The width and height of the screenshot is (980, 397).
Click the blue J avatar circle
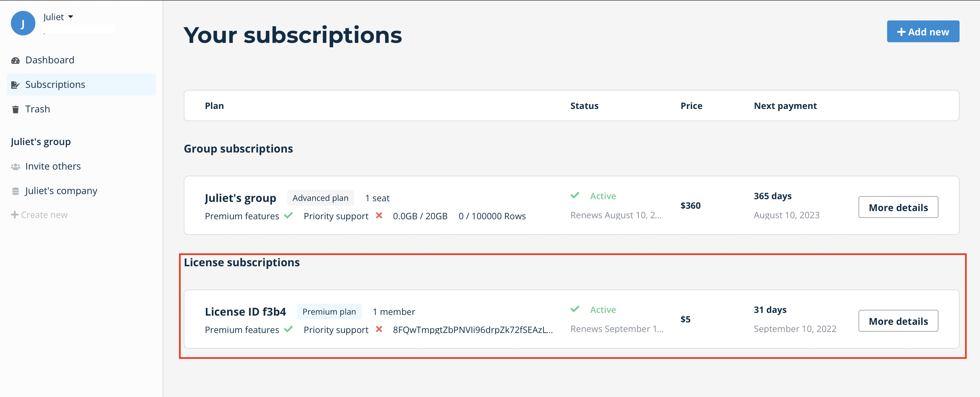click(x=23, y=23)
